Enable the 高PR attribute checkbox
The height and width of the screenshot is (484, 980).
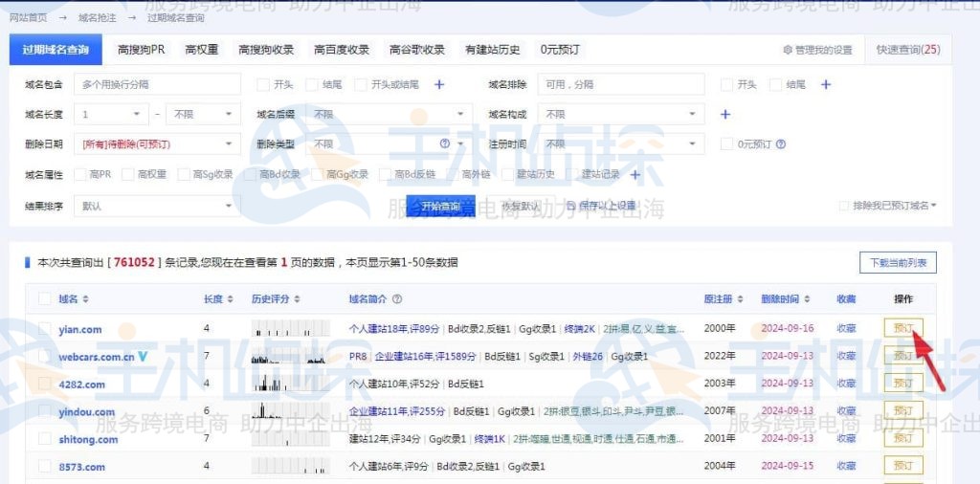80,174
